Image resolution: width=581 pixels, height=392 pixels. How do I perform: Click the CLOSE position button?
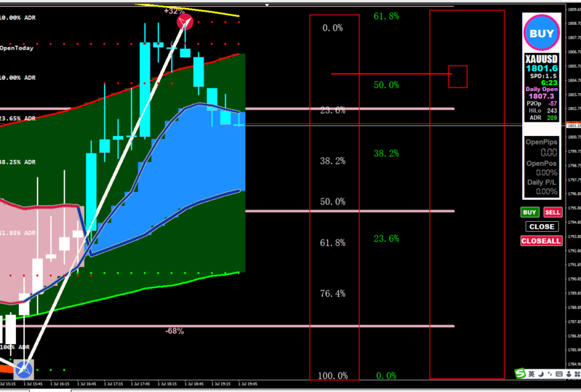pyautogui.click(x=542, y=226)
